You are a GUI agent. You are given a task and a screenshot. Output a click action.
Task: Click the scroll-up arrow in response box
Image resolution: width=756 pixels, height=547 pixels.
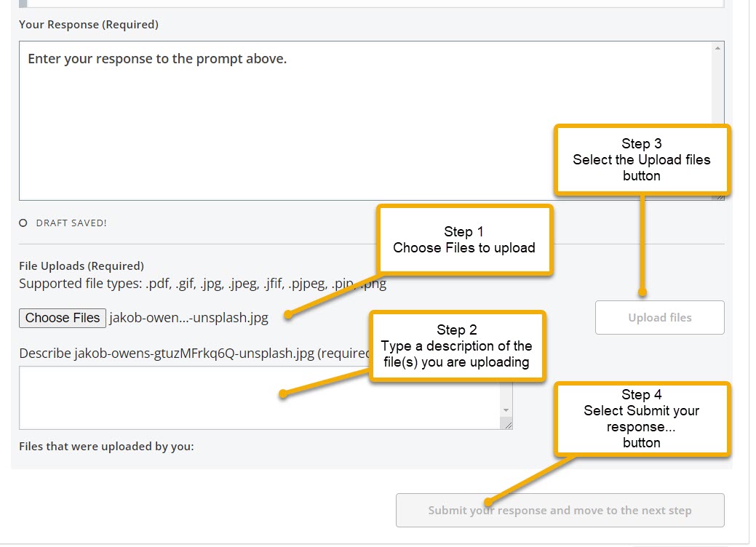[x=718, y=48]
